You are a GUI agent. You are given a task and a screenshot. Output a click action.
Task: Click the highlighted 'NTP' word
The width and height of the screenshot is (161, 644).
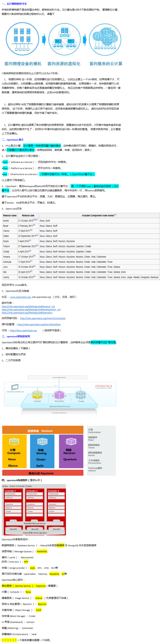(26, 562)
